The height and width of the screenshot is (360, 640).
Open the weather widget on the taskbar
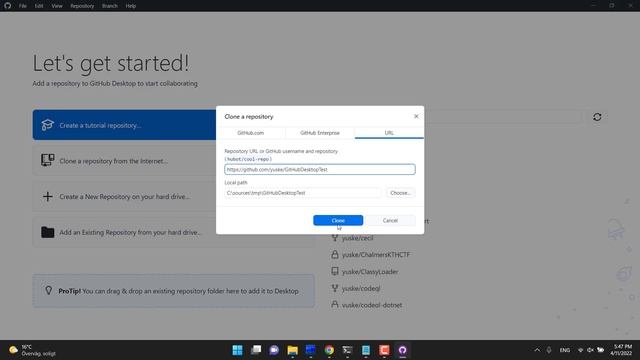(33, 350)
